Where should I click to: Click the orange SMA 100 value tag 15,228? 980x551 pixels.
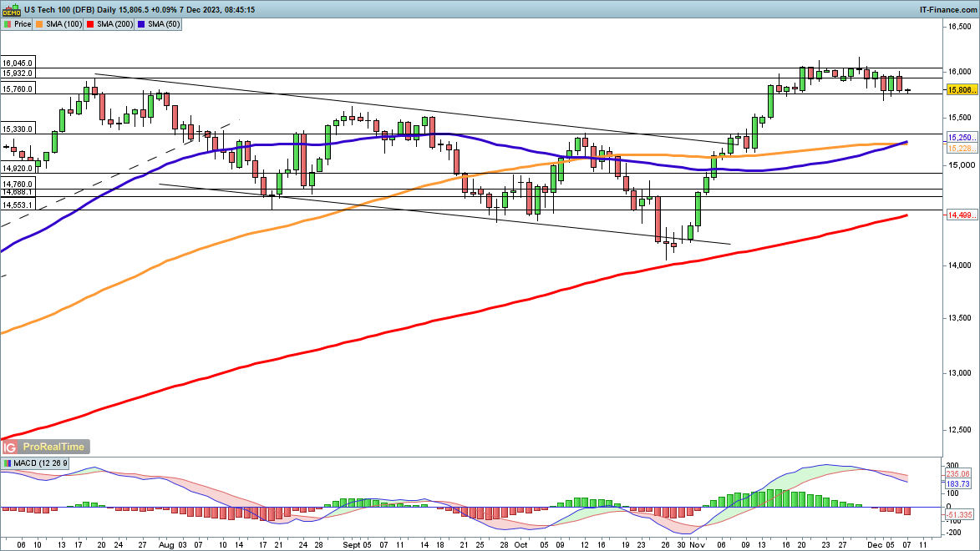pyautogui.click(x=962, y=148)
